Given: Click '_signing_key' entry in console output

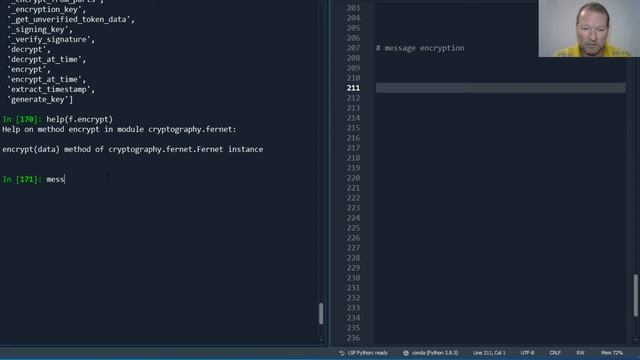Looking at the screenshot, I should (40, 29).
